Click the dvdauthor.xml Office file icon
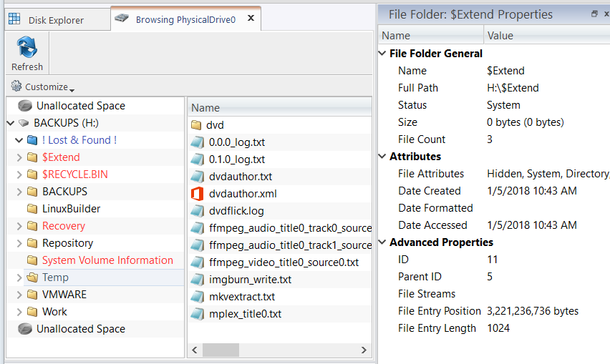 pos(198,194)
